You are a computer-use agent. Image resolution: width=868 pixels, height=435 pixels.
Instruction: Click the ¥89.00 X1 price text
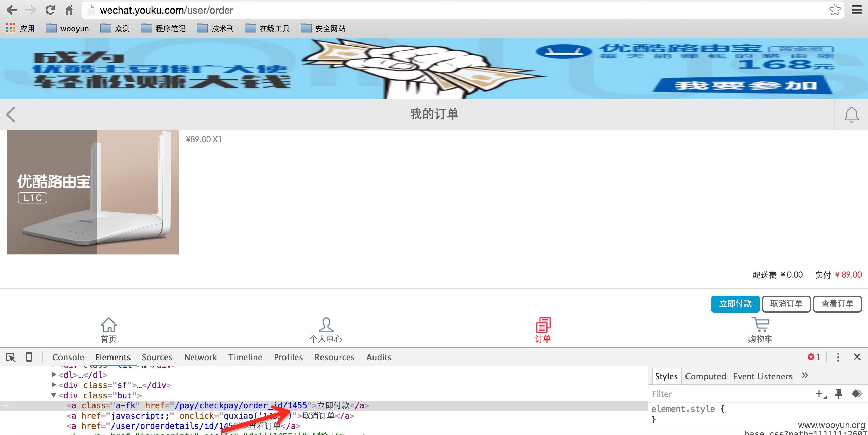click(x=204, y=139)
